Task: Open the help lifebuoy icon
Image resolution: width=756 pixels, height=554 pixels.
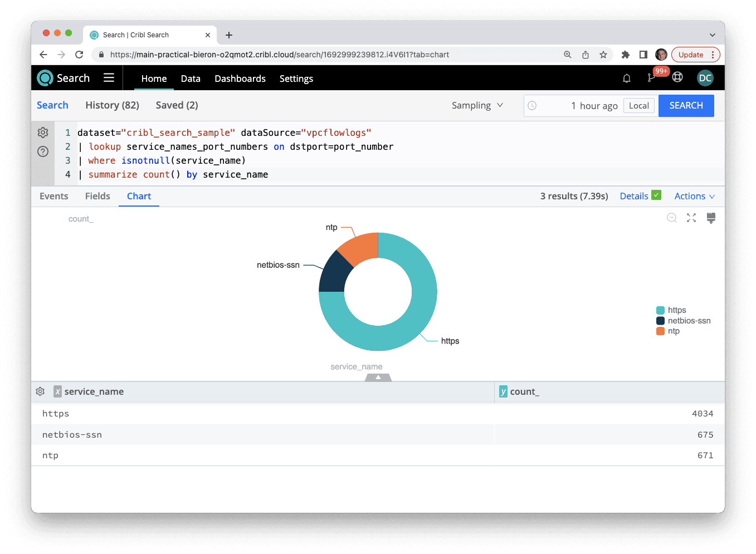Action: [677, 77]
